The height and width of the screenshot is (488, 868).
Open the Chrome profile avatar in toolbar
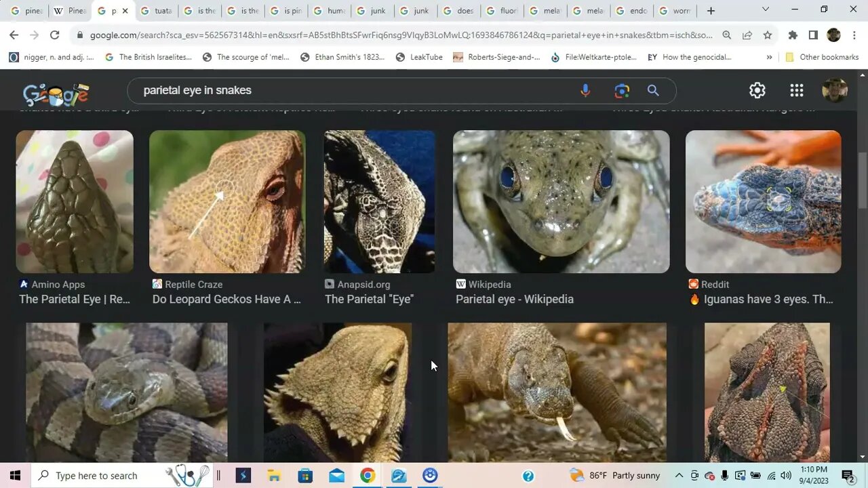833,35
